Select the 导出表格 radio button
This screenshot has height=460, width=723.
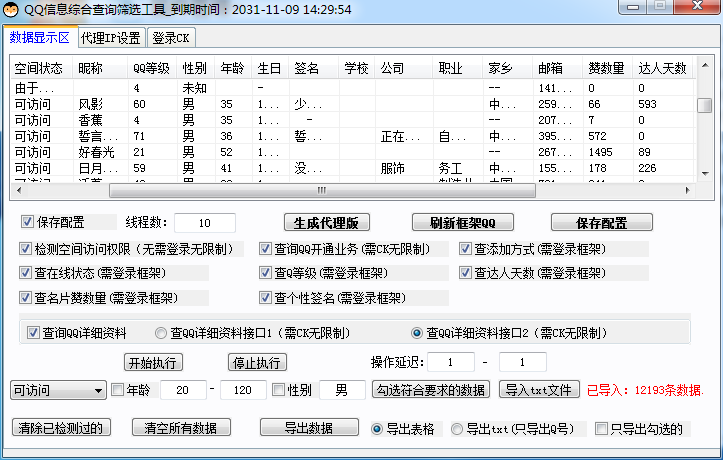click(x=377, y=429)
